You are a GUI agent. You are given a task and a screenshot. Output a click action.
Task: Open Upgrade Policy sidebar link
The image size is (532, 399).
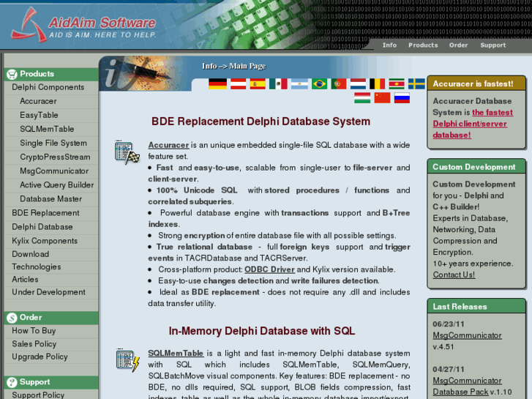(x=40, y=357)
